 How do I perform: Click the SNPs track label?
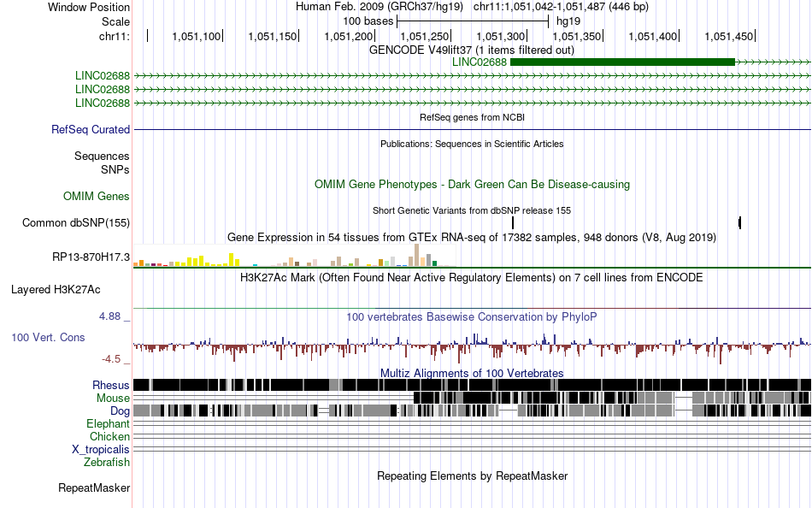coord(115,169)
